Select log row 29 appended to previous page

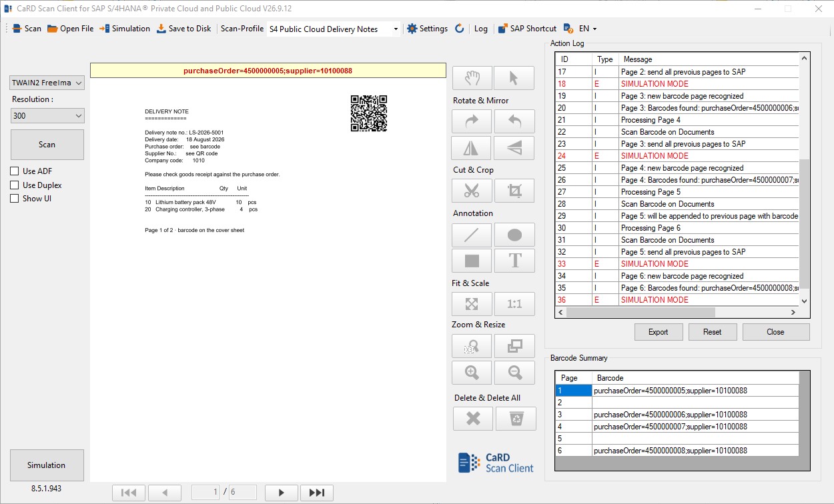(677, 216)
